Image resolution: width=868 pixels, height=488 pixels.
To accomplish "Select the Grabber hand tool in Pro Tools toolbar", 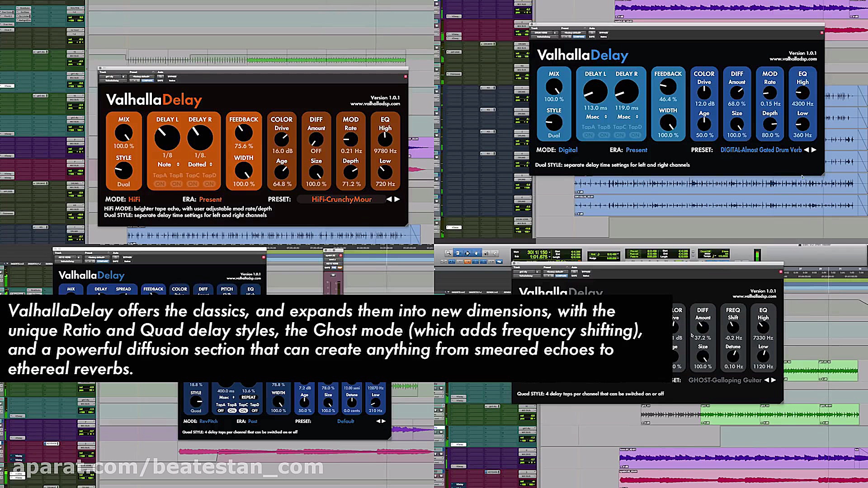I will pos(476,253).
